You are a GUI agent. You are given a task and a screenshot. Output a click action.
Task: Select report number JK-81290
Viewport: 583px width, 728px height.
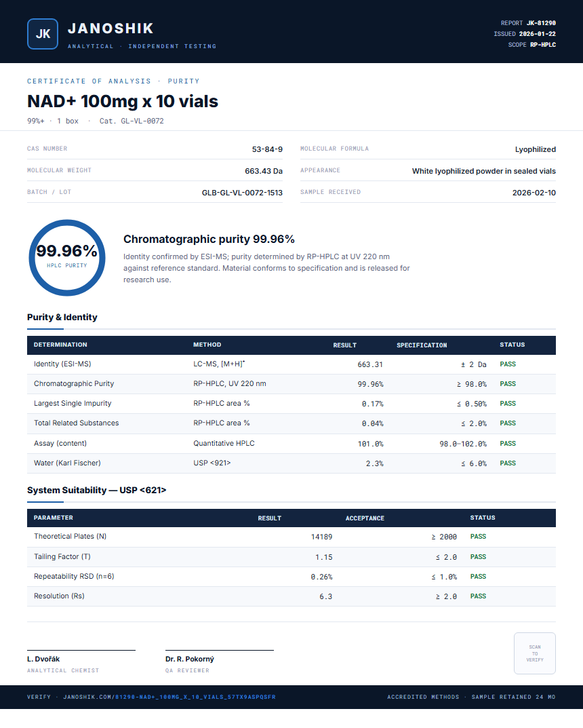pyautogui.click(x=541, y=23)
